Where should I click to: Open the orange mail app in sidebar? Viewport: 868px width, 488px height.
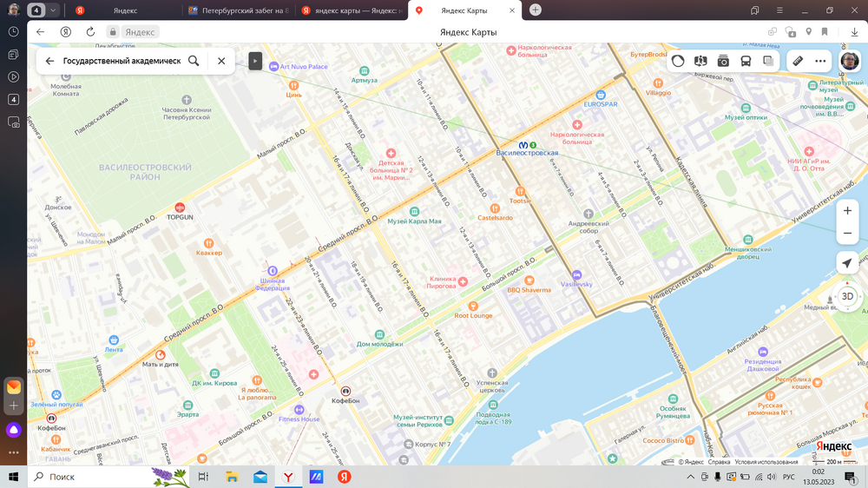pos(13,386)
